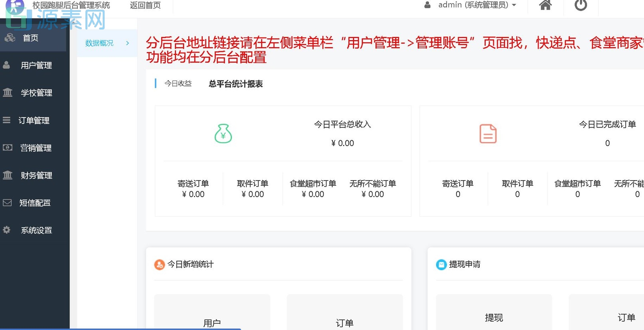644x330 pixels.
Task: Click the 订单管理 list icon
Action: pyautogui.click(x=6, y=120)
